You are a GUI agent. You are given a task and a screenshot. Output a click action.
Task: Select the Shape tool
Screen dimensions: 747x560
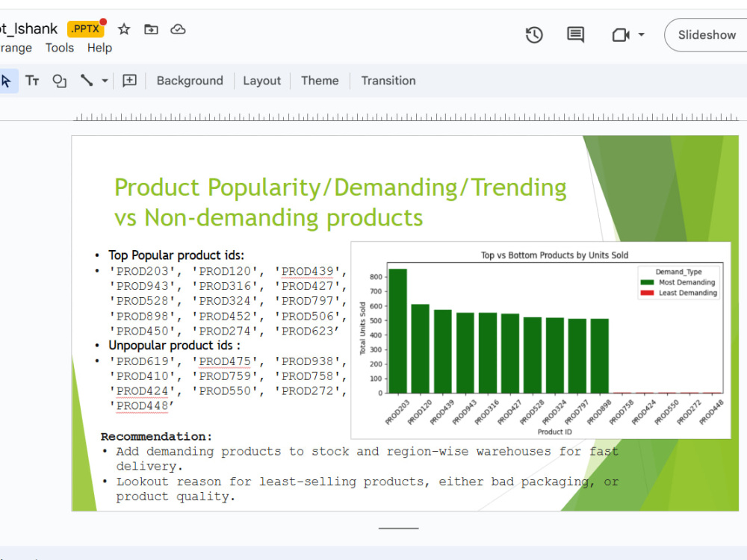[60, 81]
